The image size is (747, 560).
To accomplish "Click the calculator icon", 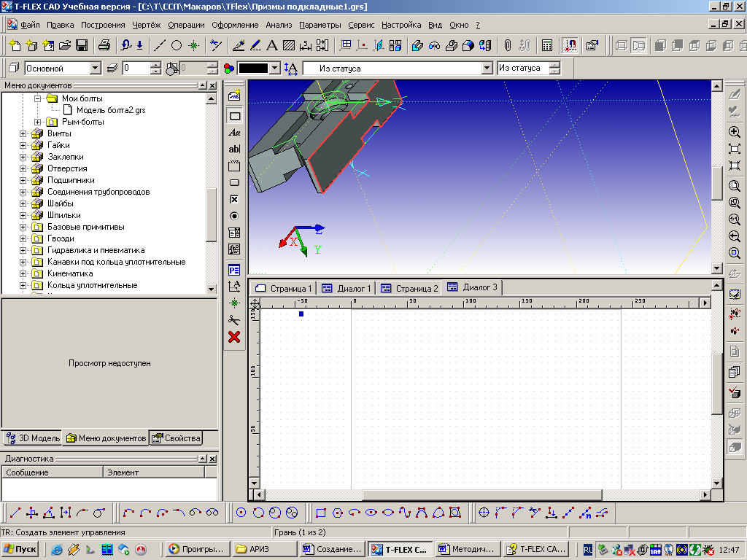I will pyautogui.click(x=547, y=45).
